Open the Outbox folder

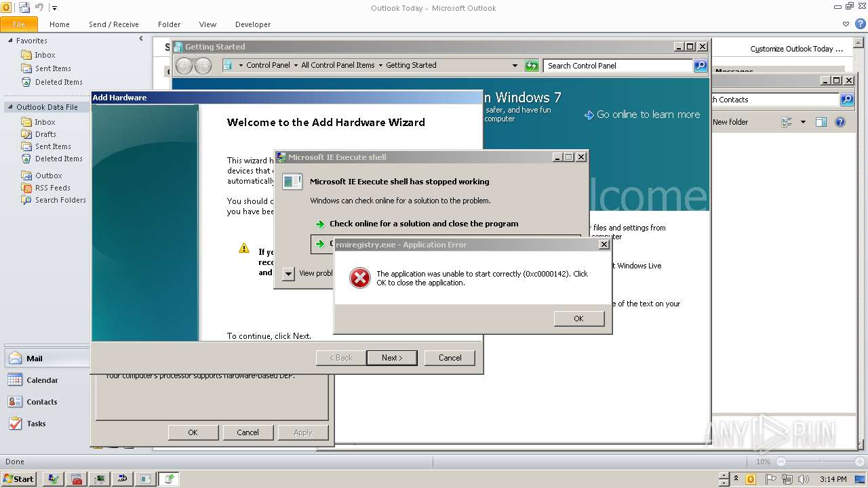tap(48, 176)
